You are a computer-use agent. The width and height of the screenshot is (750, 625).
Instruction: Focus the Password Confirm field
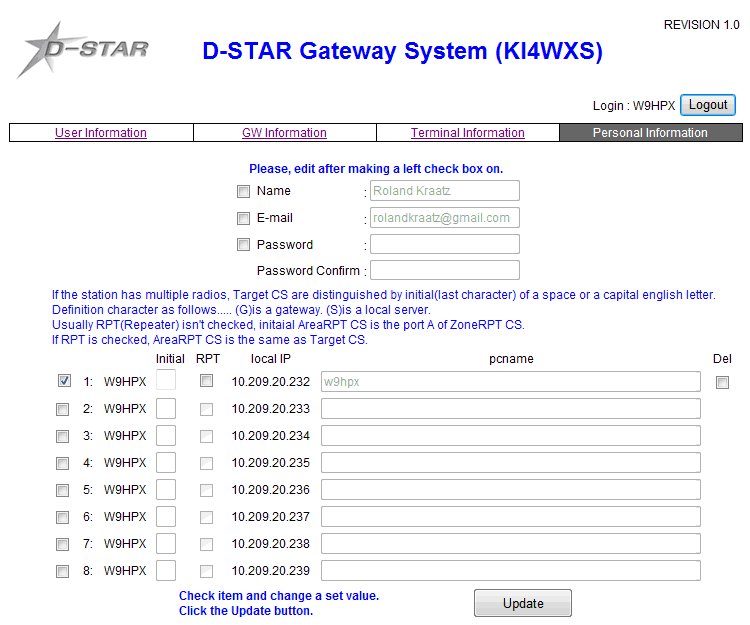tap(445, 270)
